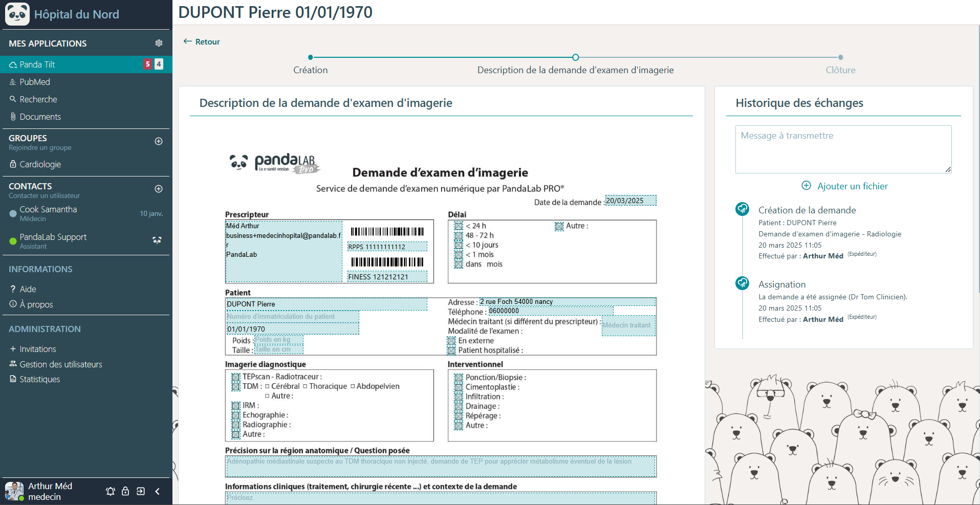Click Ajouter un fichier link
This screenshot has height=505, width=980.
pyautogui.click(x=853, y=186)
